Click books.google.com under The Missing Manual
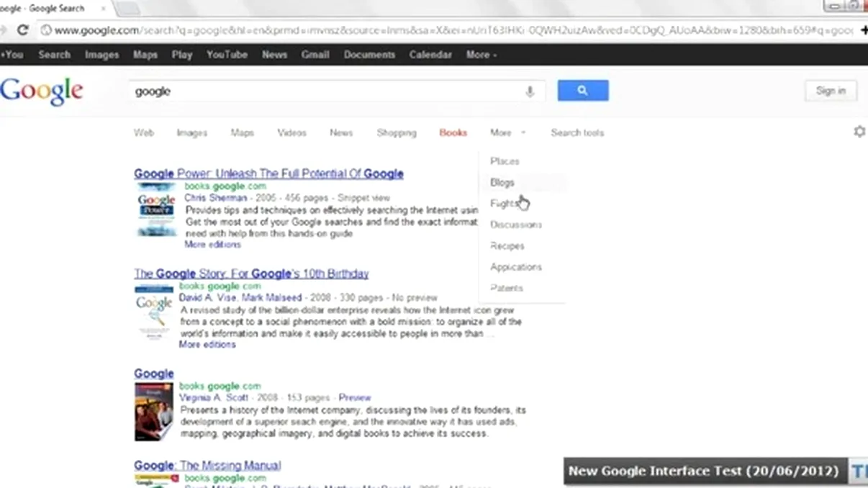The height and width of the screenshot is (488, 868). click(225, 478)
